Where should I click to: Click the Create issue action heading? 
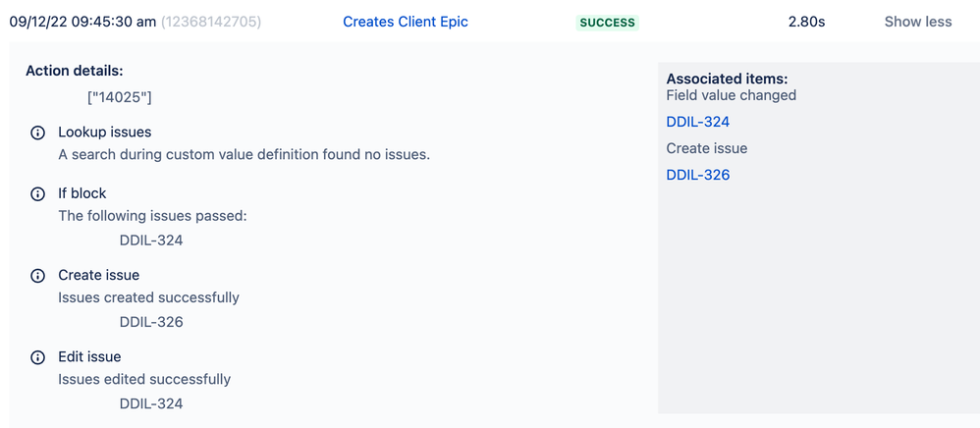coord(99,276)
